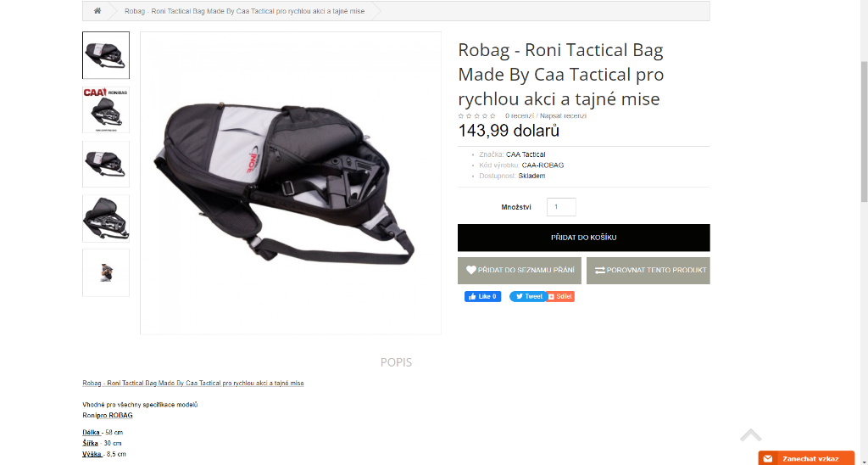Click the red Sdílet share button
Image resolution: width=868 pixels, height=465 pixels.
point(561,296)
